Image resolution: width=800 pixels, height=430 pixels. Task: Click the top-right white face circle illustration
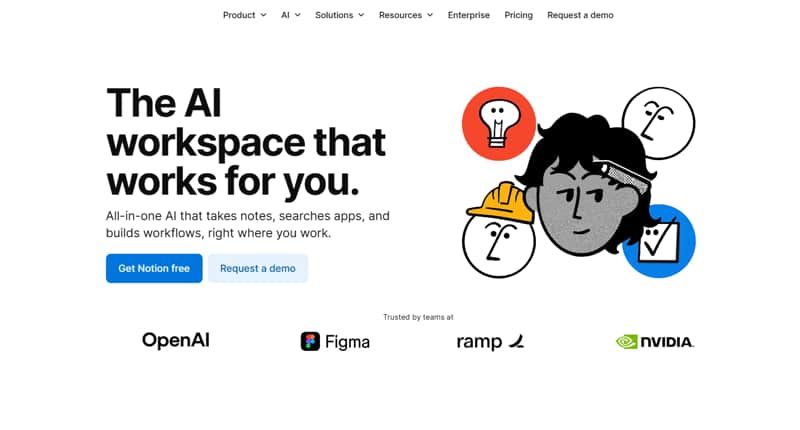click(x=659, y=123)
